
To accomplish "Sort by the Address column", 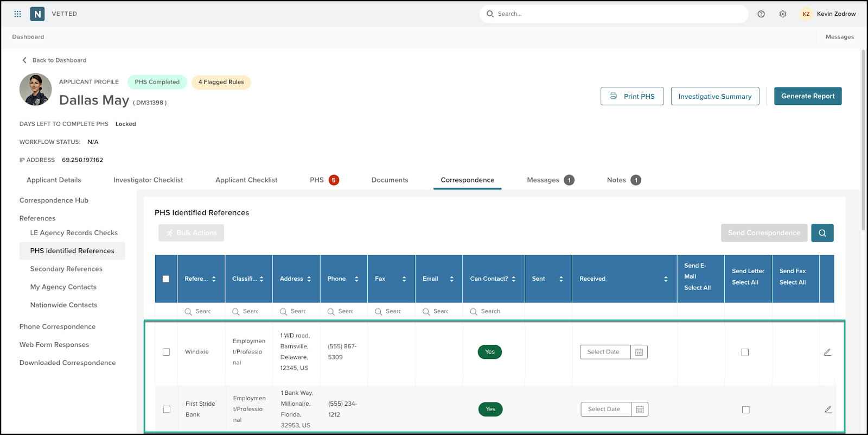I will pos(309,279).
